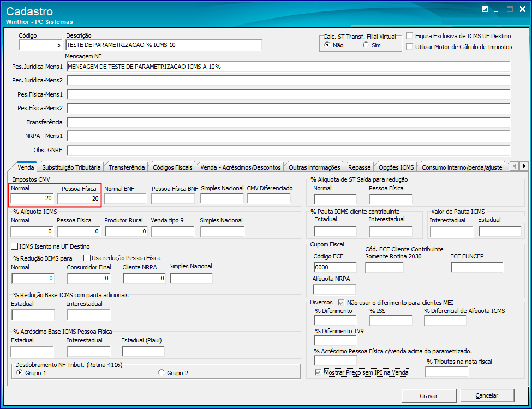Click the Pes.Física-Mens2 field
This screenshot has width=532, height=409.
tap(289, 108)
